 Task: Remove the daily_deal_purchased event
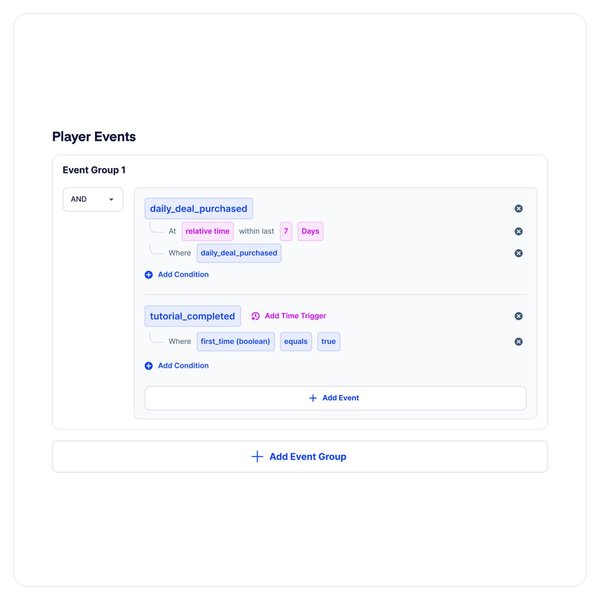(518, 209)
